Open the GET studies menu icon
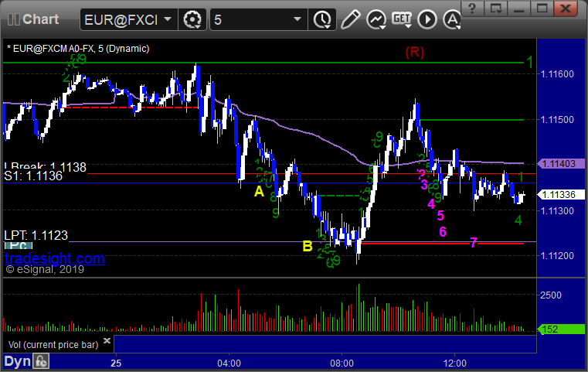588x372 pixels. point(402,19)
